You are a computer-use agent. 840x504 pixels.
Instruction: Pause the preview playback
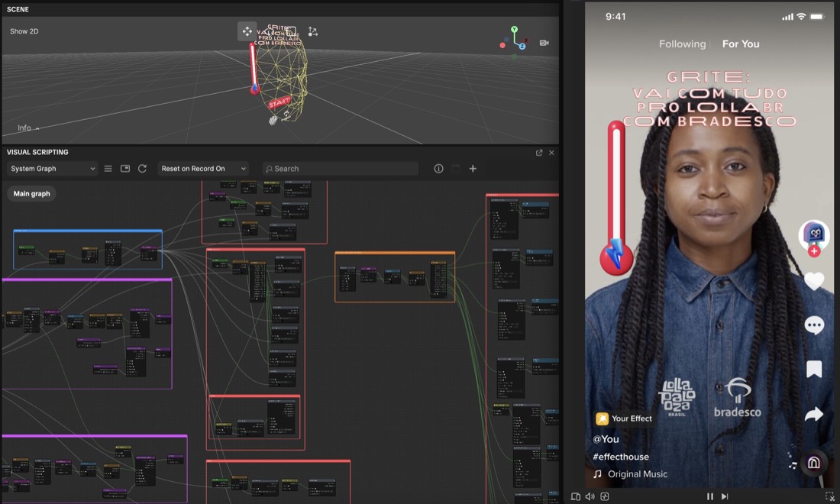(x=710, y=496)
